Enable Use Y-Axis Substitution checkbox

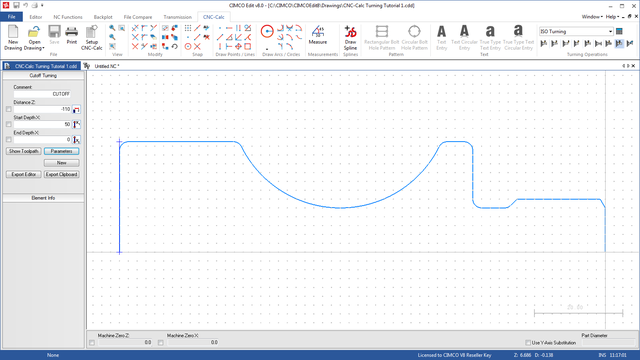click(528, 343)
